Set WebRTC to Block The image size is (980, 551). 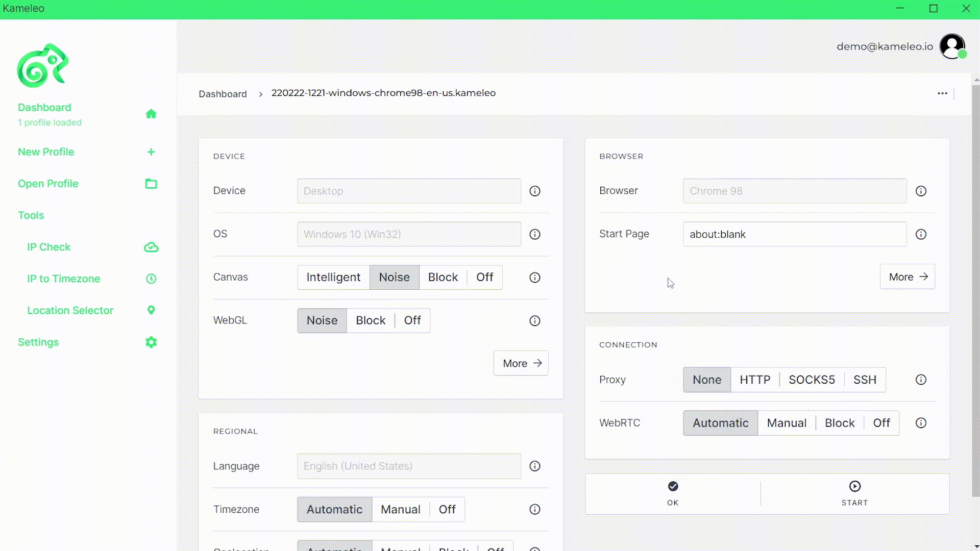pos(840,423)
